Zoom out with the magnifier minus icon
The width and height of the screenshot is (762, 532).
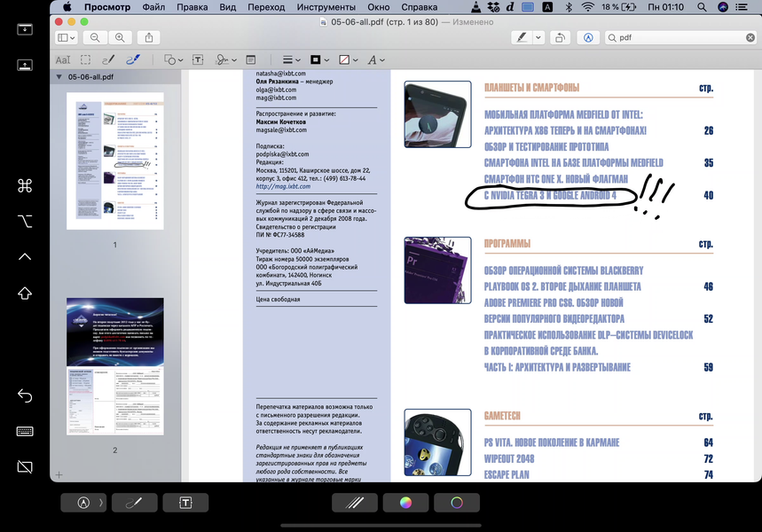click(x=95, y=37)
